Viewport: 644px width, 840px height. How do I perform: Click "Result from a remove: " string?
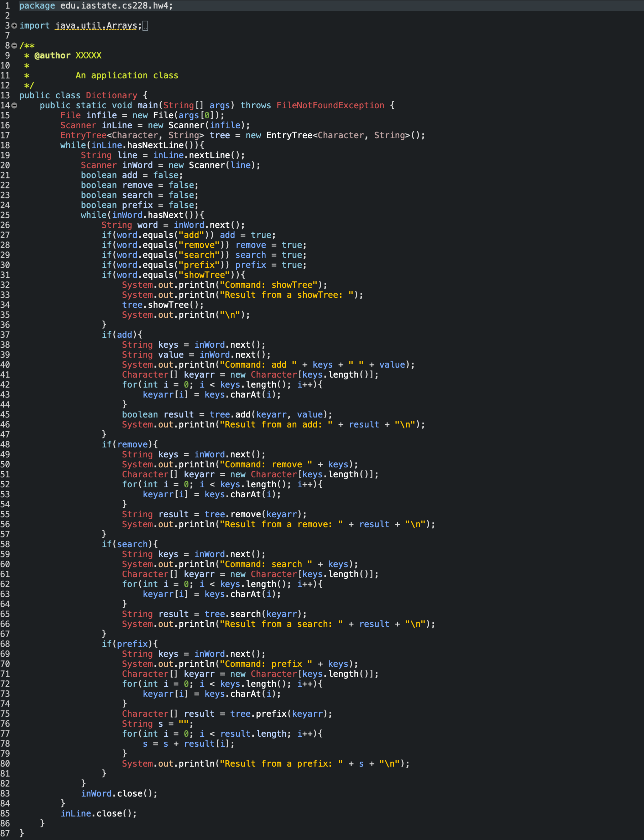[x=281, y=524]
